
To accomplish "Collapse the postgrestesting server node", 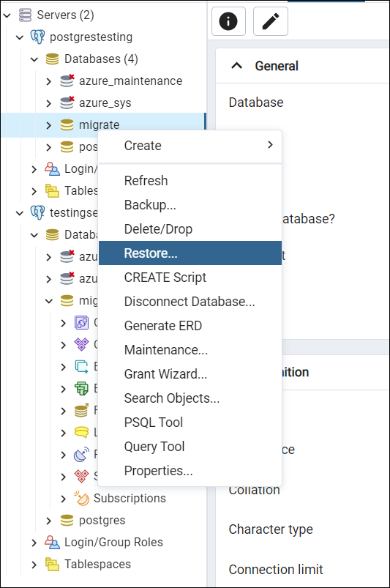I will (20, 37).
